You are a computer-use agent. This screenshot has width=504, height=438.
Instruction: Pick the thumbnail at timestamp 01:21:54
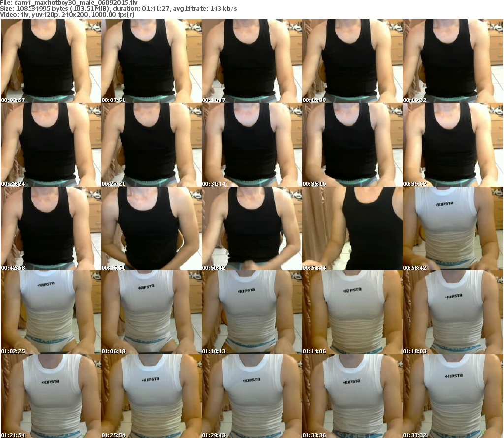click(51, 396)
